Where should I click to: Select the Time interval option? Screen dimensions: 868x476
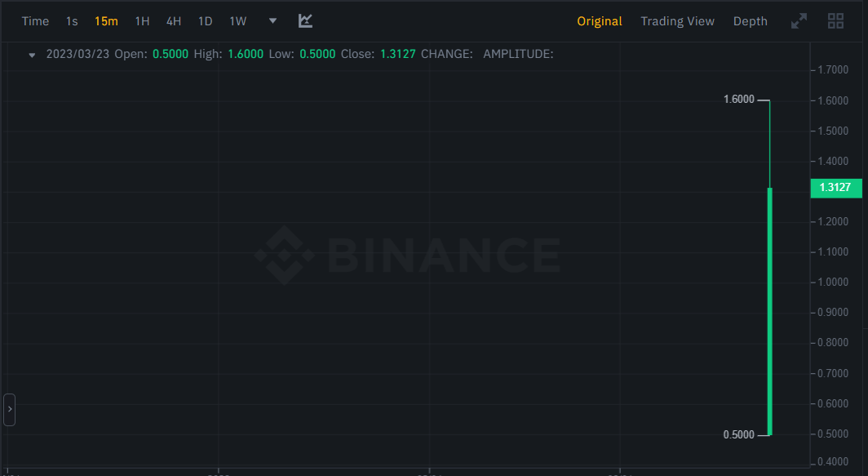click(x=35, y=21)
